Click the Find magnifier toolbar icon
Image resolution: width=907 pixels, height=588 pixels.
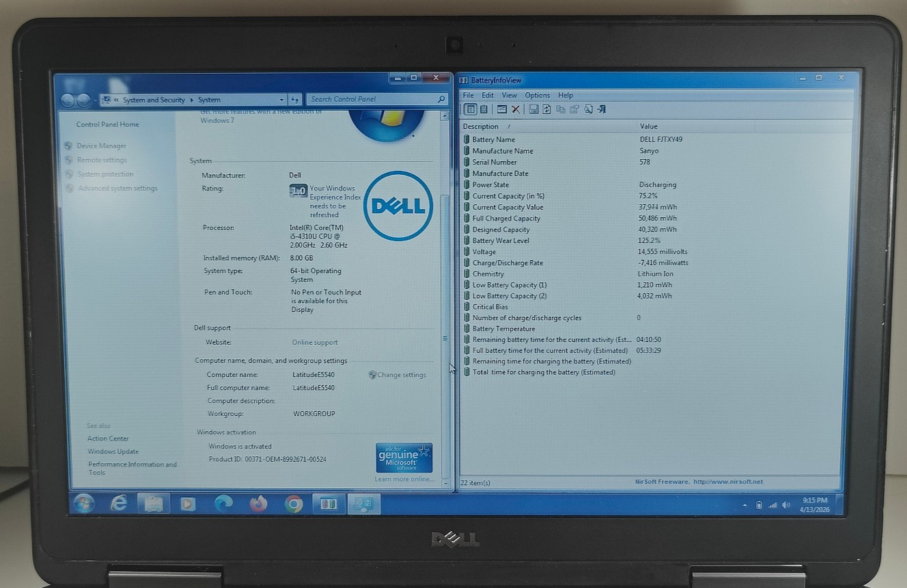coord(588,109)
